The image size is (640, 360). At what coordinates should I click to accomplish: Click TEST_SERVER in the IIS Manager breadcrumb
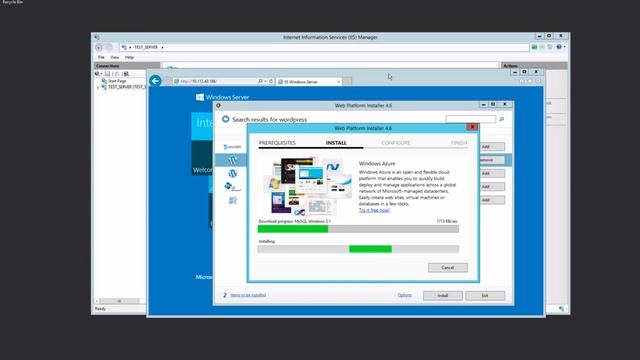[x=146, y=47]
